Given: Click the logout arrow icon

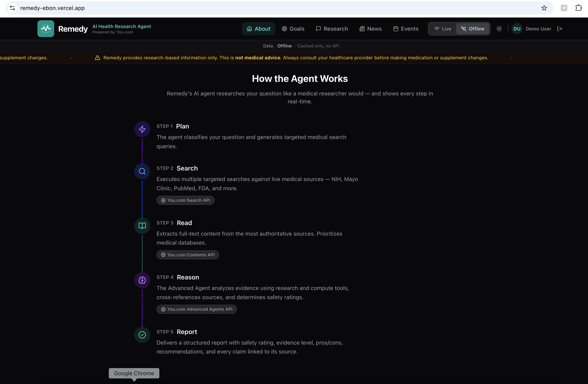Looking at the screenshot, I should point(560,29).
